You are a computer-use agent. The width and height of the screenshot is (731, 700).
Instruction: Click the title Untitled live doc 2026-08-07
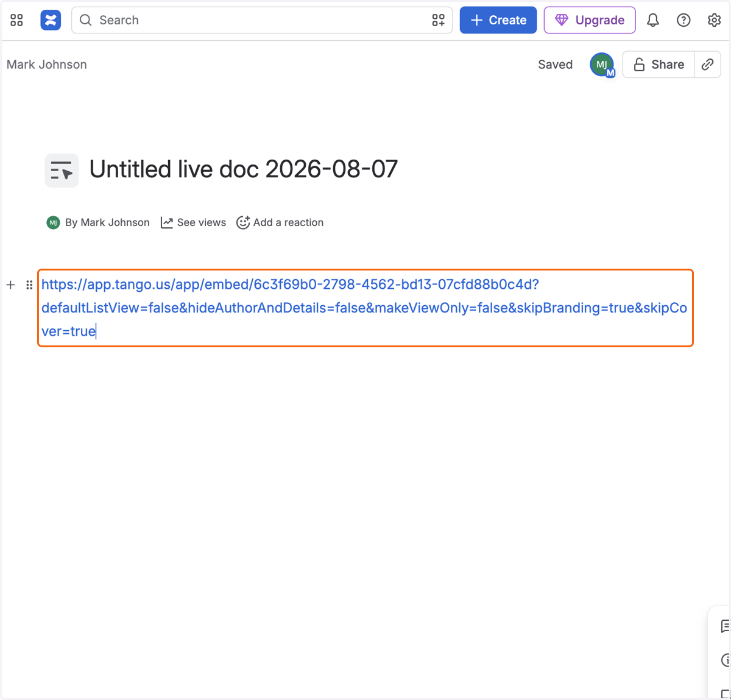pos(244,169)
